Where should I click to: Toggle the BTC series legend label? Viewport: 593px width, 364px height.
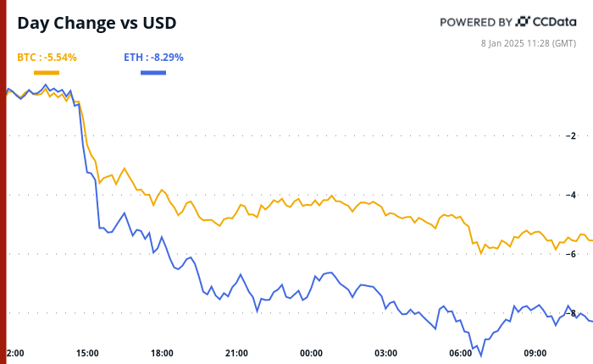47,58
